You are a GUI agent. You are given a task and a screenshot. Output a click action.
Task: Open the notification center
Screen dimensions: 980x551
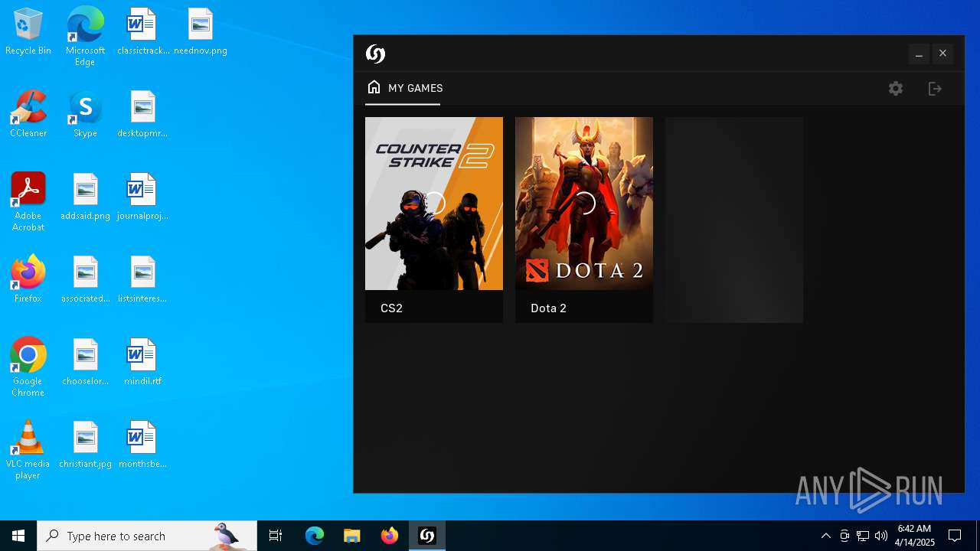click(955, 536)
